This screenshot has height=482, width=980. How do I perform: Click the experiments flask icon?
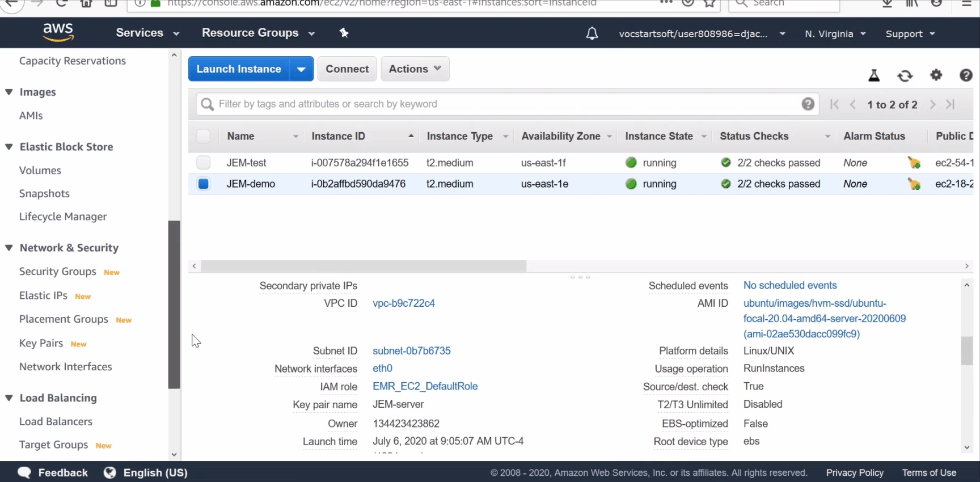click(x=874, y=75)
